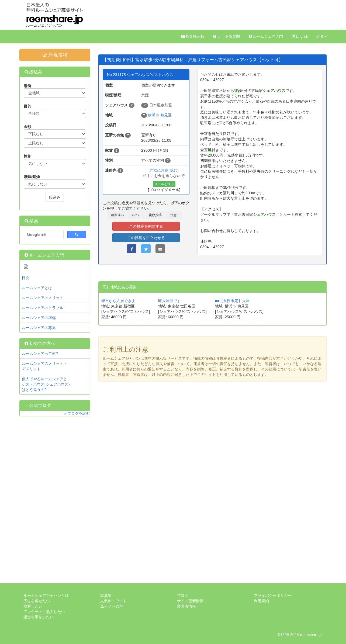Image resolution: width=346 pixels, height=644 pixels.
Task: Click inside the Google search field
Action: (x=44, y=234)
